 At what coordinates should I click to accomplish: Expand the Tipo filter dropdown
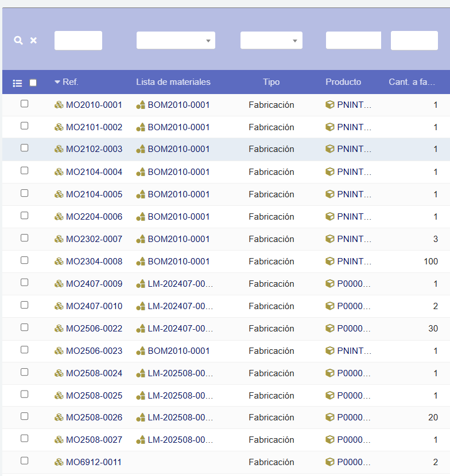coord(271,40)
